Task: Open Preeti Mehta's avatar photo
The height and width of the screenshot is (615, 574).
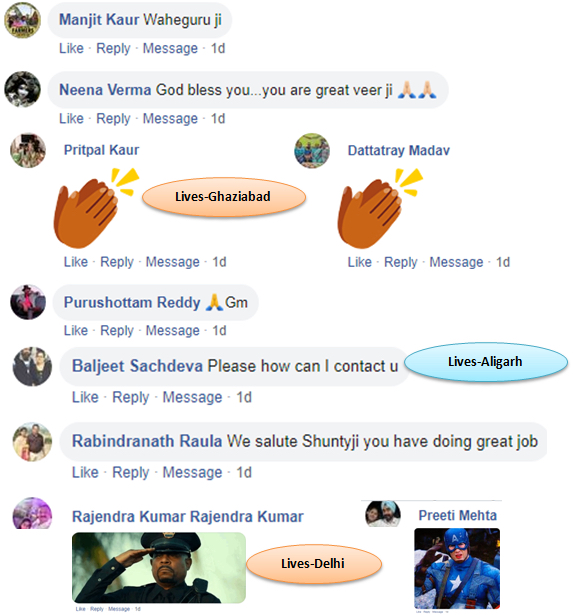Action: pyautogui.click(x=383, y=513)
